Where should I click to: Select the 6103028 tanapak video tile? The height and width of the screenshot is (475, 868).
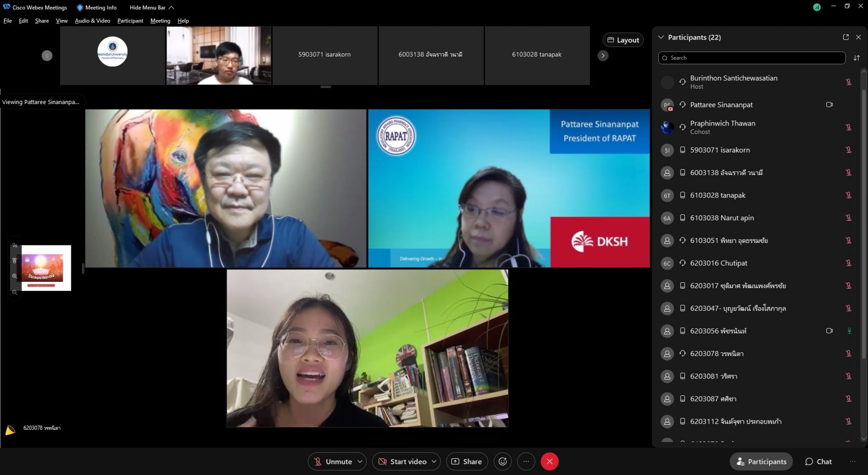(x=537, y=56)
